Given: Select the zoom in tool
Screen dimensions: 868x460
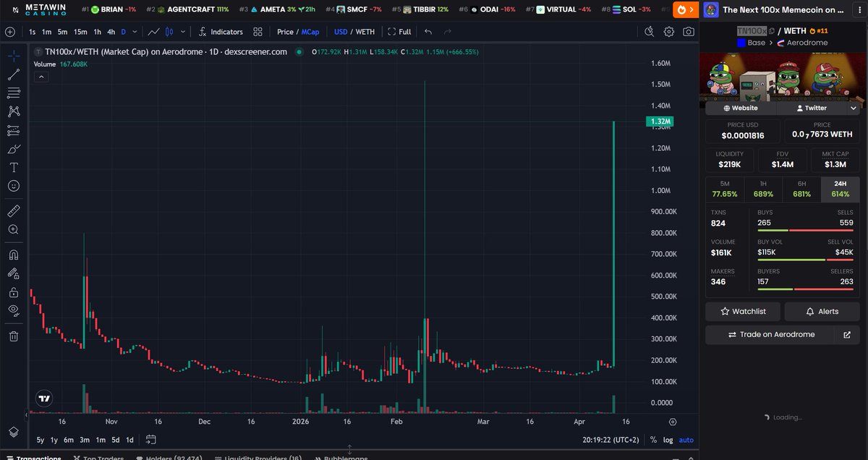Looking at the screenshot, I should [14, 229].
